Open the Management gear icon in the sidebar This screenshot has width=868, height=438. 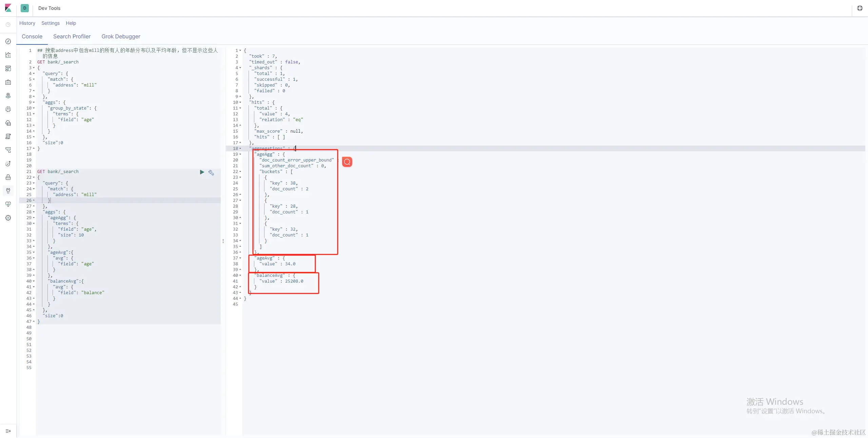tap(8, 218)
